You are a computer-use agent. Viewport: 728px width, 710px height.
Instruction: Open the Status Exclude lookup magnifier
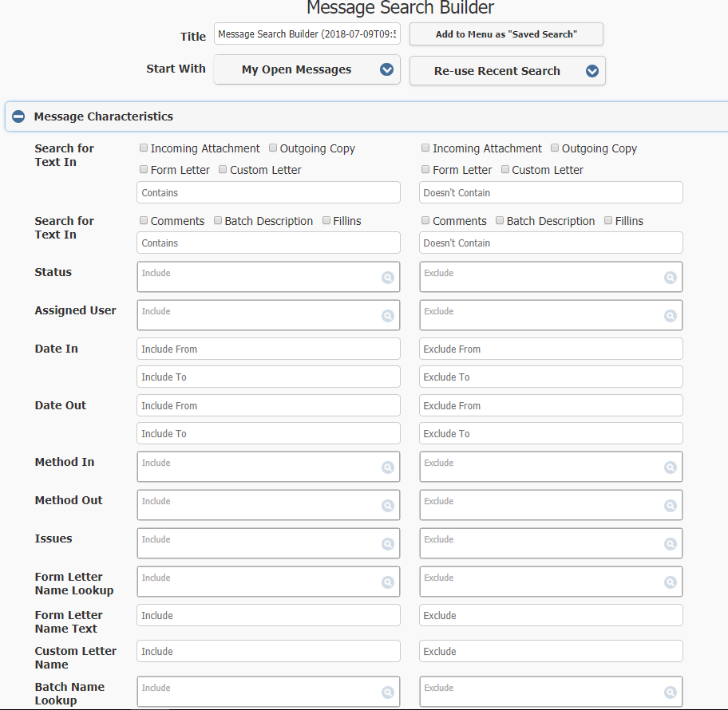(670, 278)
